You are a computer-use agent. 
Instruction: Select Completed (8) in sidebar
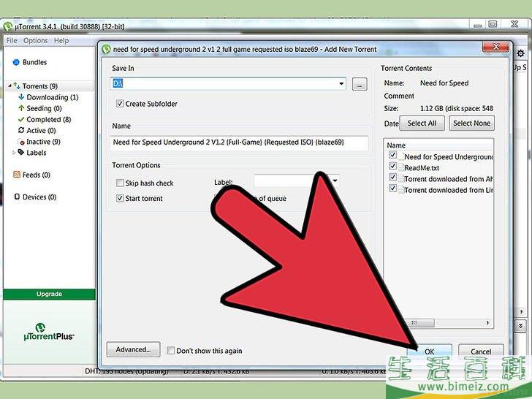click(x=49, y=119)
